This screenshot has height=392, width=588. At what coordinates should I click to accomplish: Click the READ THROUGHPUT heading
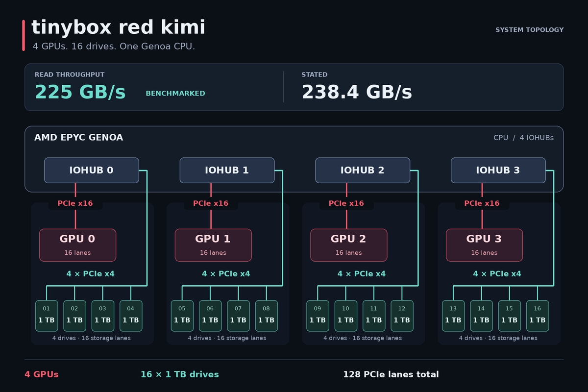tap(70, 74)
